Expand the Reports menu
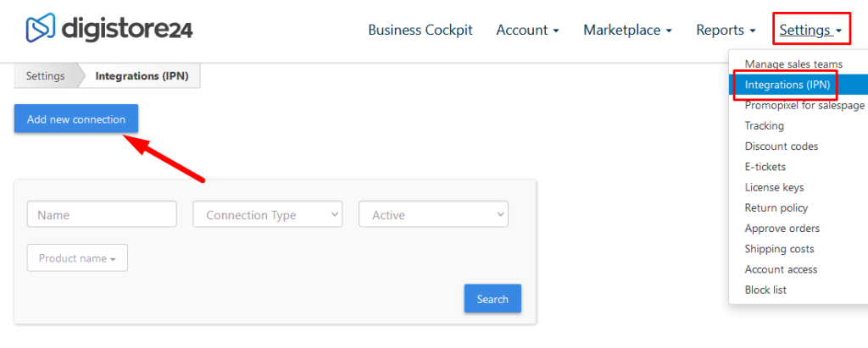The image size is (868, 348). [x=726, y=30]
